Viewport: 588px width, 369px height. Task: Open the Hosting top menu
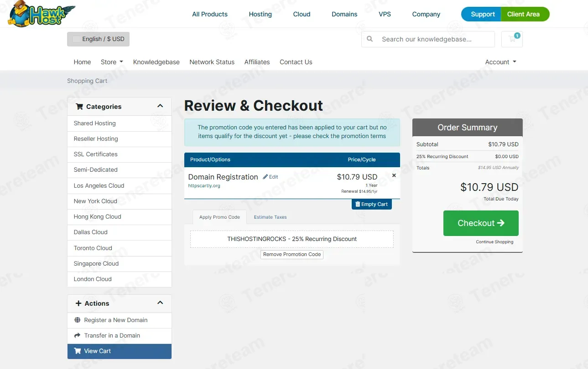click(260, 14)
